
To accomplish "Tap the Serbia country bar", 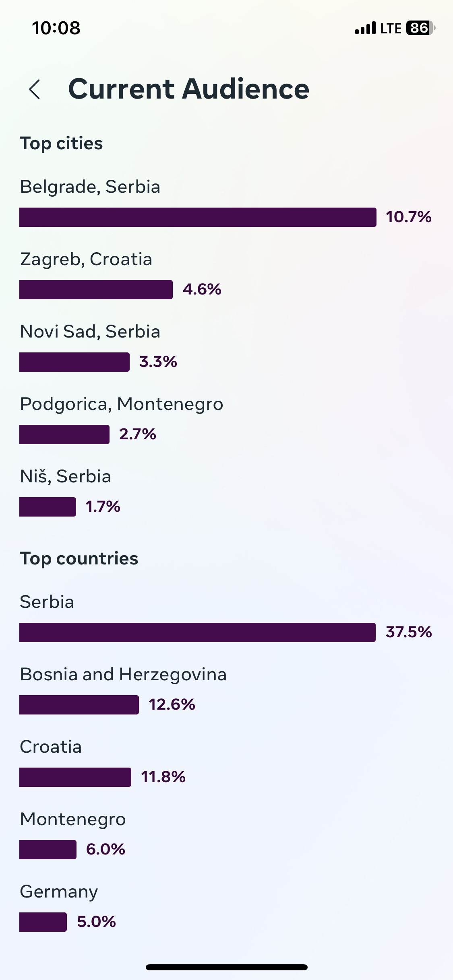I will coord(197,632).
